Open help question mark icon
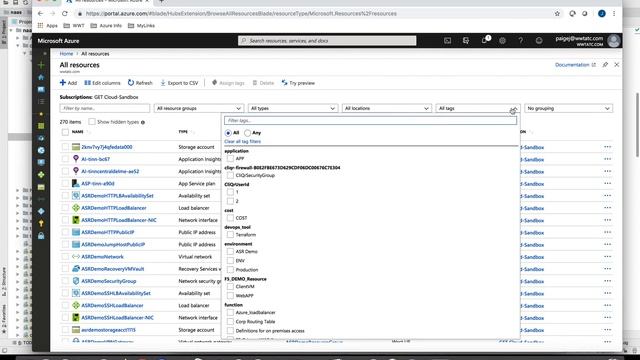Viewport: 640px width, 360px height. [520, 41]
